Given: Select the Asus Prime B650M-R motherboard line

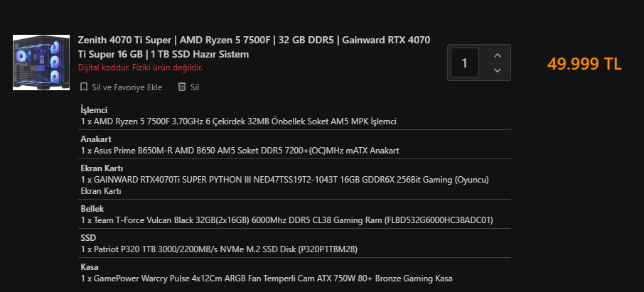Looking at the screenshot, I should [x=240, y=151].
